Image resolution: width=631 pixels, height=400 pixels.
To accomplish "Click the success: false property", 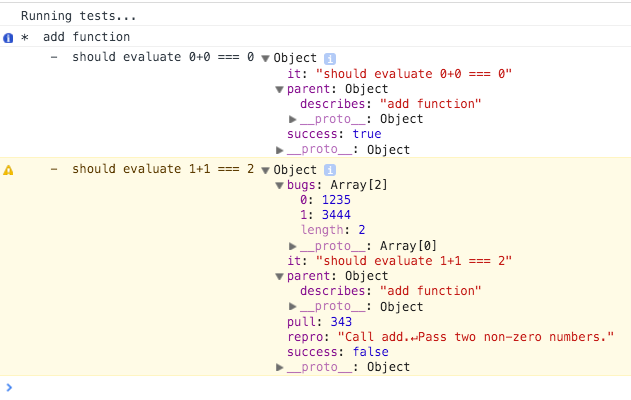I will pos(337,352).
